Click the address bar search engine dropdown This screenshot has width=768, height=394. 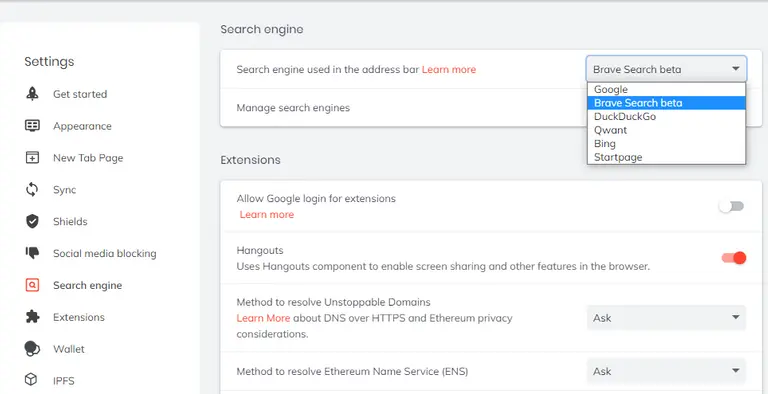[x=666, y=69]
